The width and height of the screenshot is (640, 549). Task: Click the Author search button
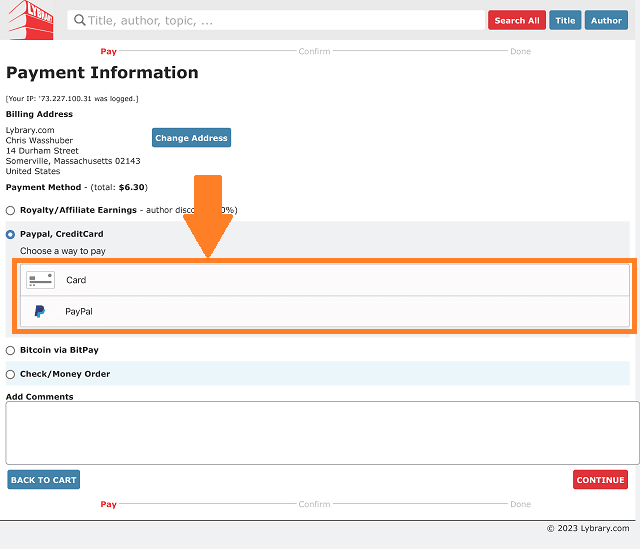point(606,20)
